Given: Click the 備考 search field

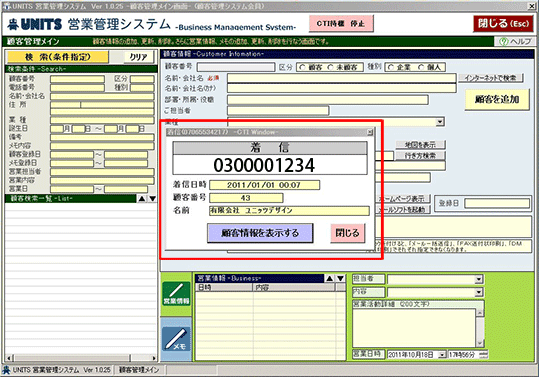Looking at the screenshot, I should (102, 137).
